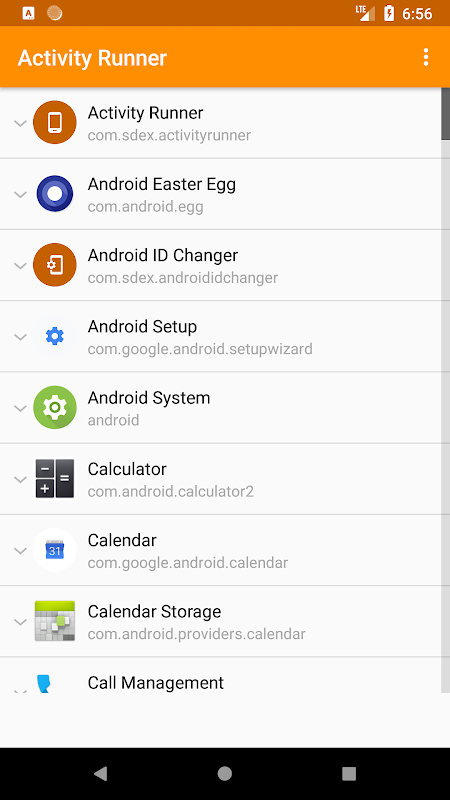Viewport: 450px width, 800px height.
Task: Tap the Calendar 31 icon
Action: coord(55,550)
